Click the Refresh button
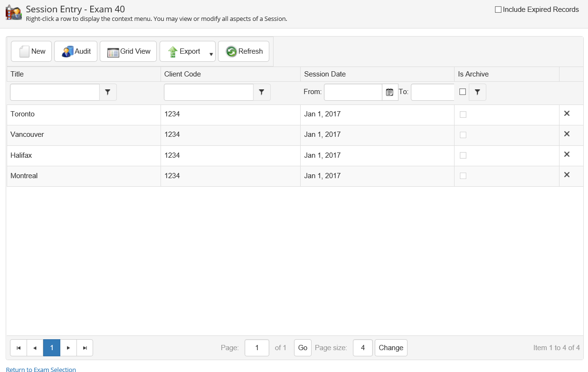Image resolution: width=588 pixels, height=372 pixels. [244, 51]
